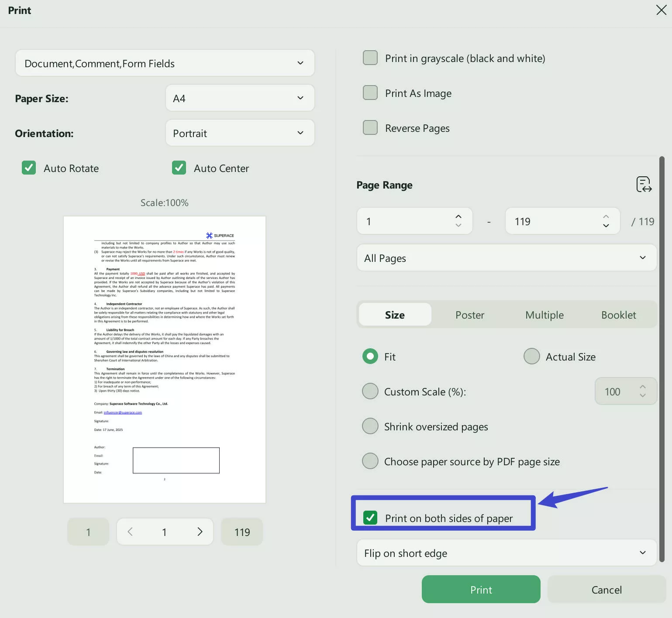The image size is (672, 618).
Task: Go to the next preview page
Action: click(200, 532)
